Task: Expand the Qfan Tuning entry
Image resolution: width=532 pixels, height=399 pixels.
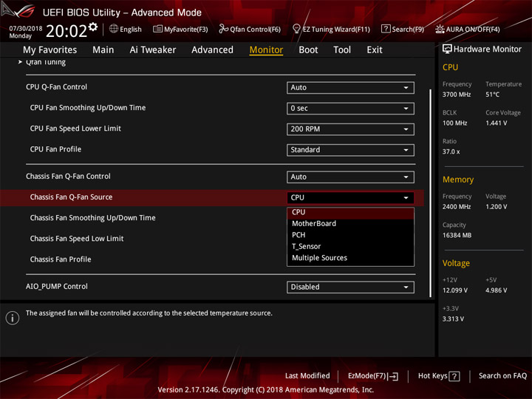Action: tap(46, 62)
